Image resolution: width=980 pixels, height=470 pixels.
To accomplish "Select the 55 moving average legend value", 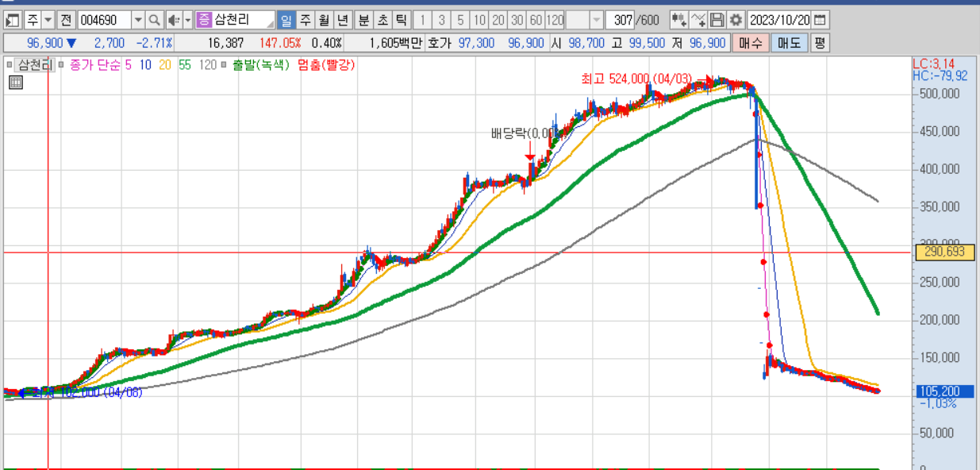I will [x=185, y=65].
